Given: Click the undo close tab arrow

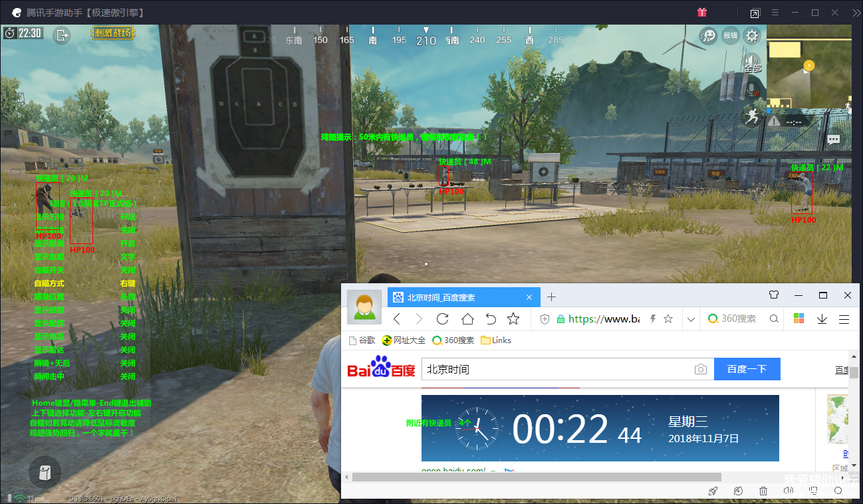Looking at the screenshot, I should pos(491,319).
